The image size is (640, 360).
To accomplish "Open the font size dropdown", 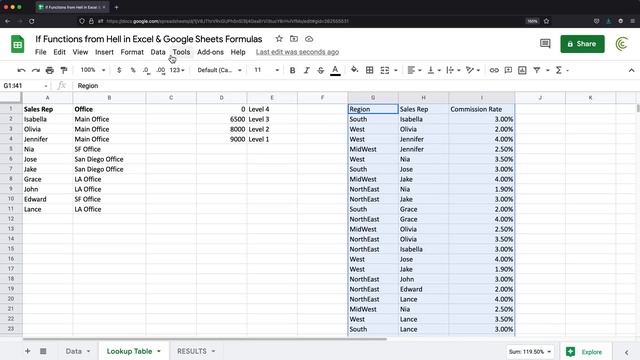I will point(267,70).
